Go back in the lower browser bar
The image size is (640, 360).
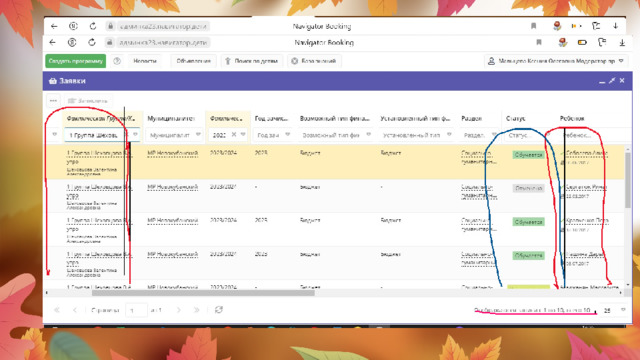[x=53, y=42]
